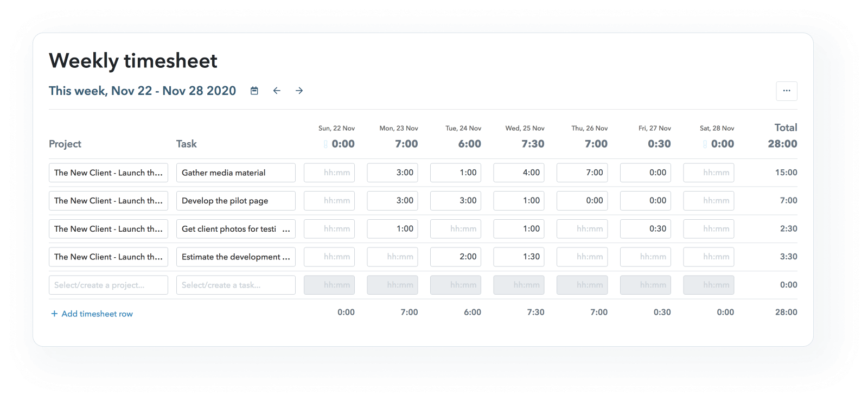Click the 'Wed, 25 Nov' column header
The image size is (868, 401).
click(525, 129)
